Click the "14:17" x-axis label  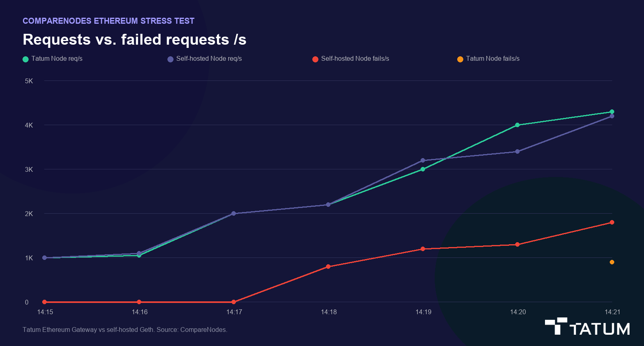pyautogui.click(x=234, y=312)
